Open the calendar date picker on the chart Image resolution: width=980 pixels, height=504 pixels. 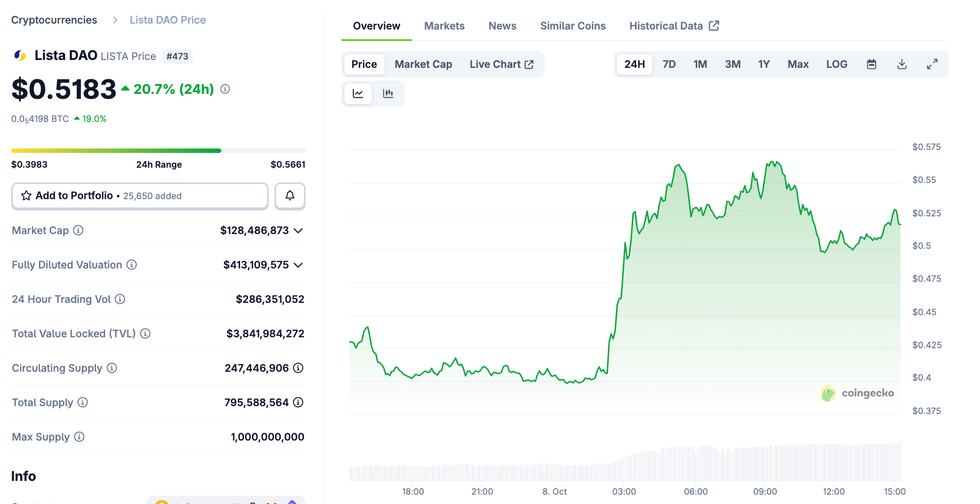pos(872,64)
